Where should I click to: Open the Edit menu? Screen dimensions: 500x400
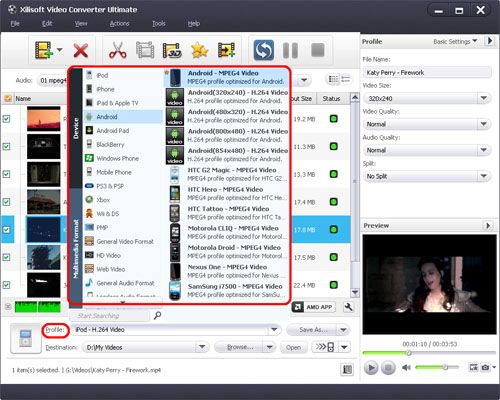point(47,24)
